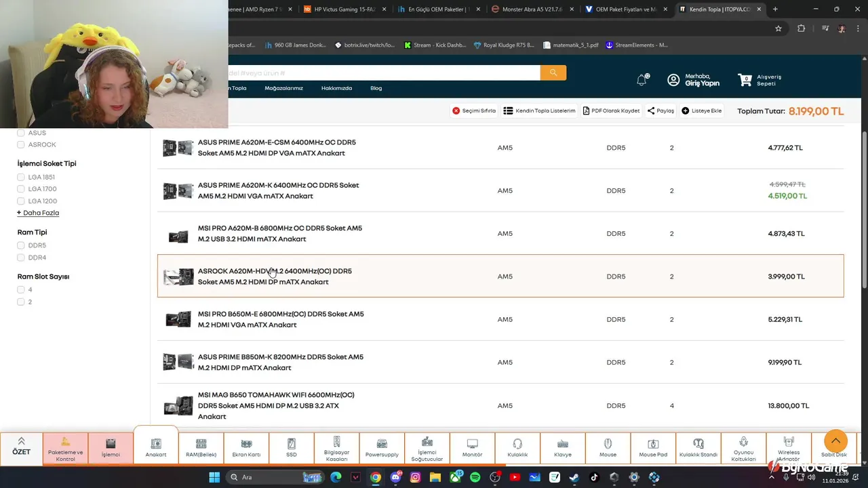Tick the ASUS brand checkbox
Screen dimensions: 868x488
tap(21, 133)
